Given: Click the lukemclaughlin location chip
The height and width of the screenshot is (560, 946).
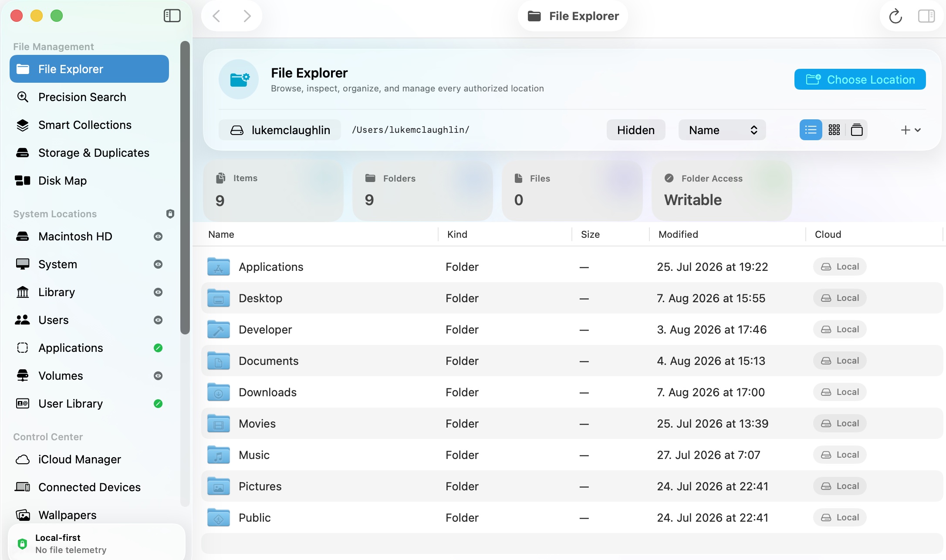Looking at the screenshot, I should [280, 130].
